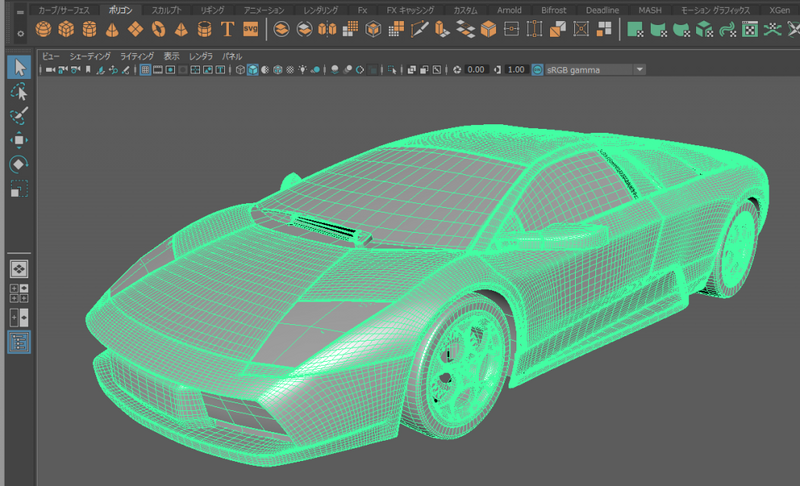Open the UV Editor from the shelf

pyautogui.click(x=749, y=30)
